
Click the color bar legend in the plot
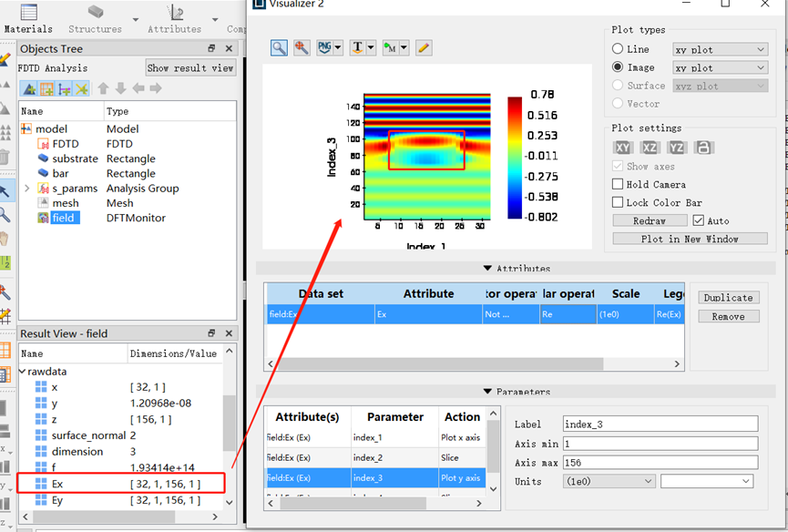[515, 158]
